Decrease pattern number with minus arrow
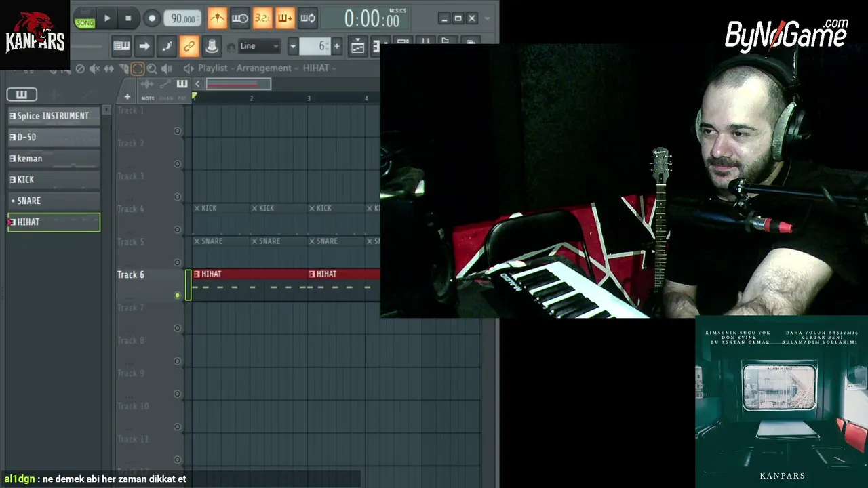The height and width of the screenshot is (488, 868). point(293,46)
